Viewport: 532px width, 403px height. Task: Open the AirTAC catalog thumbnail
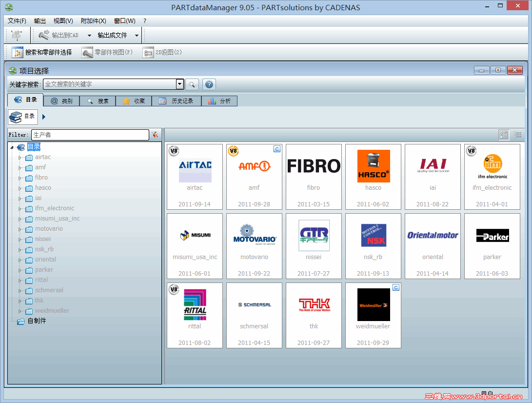[x=195, y=177]
